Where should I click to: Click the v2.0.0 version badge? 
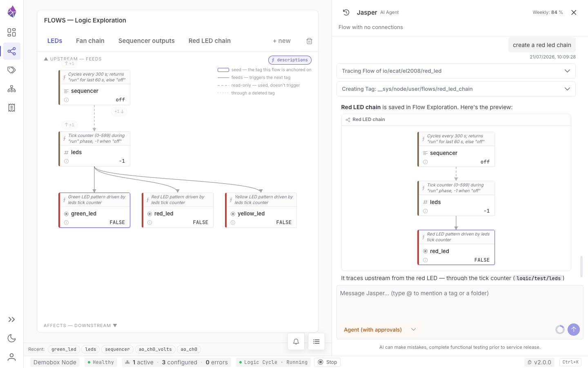[x=540, y=362]
